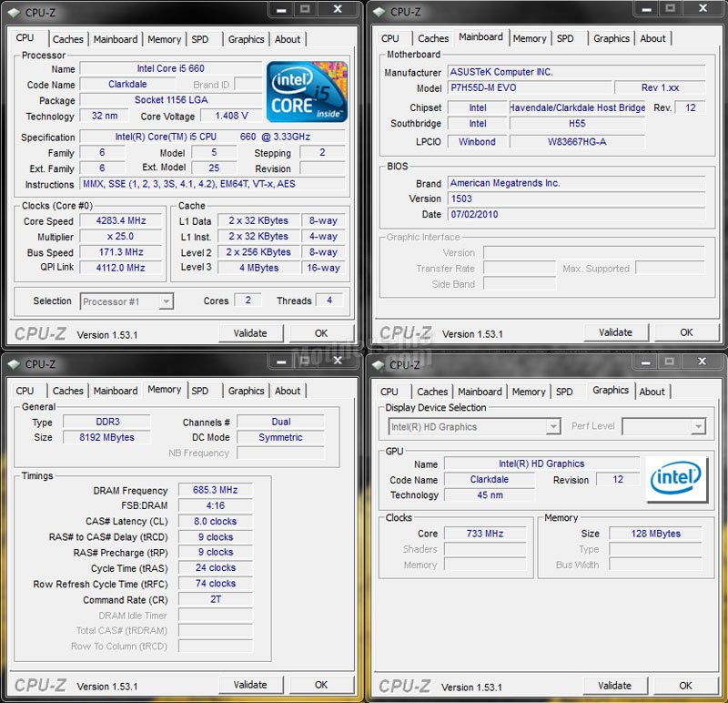The height and width of the screenshot is (703, 728).
Task: Click OK in the CPU window
Action: click(321, 333)
